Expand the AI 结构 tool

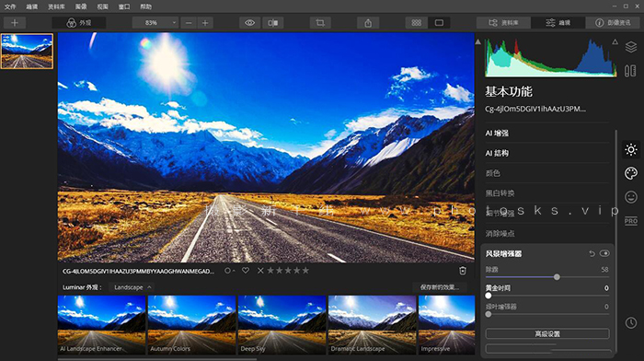(x=547, y=154)
